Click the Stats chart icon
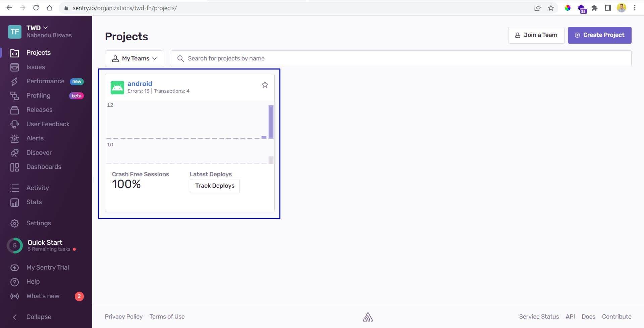The image size is (644, 328). (x=14, y=202)
